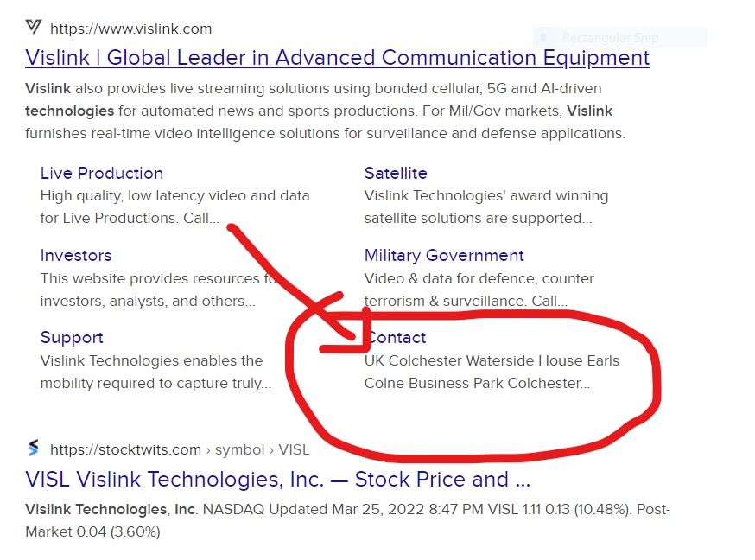Open VISL Vislink Technologies Stock Price result

click(x=278, y=479)
